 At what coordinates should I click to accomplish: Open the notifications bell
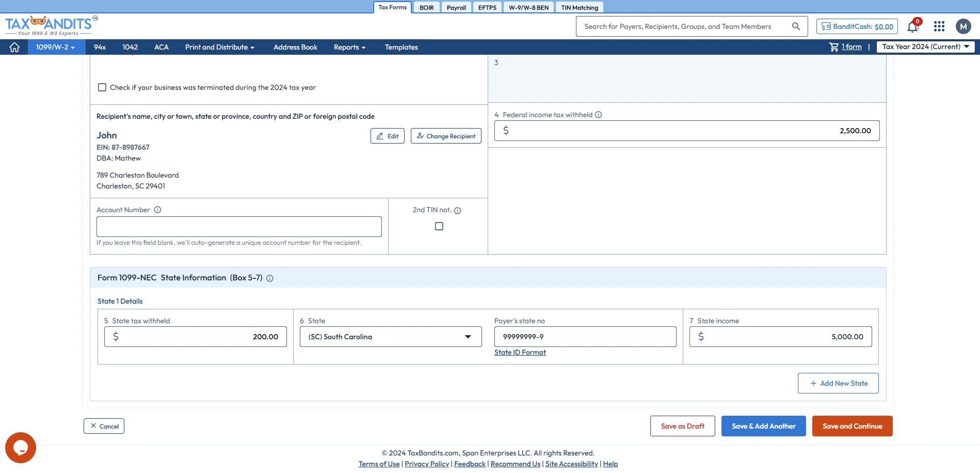pyautogui.click(x=912, y=26)
